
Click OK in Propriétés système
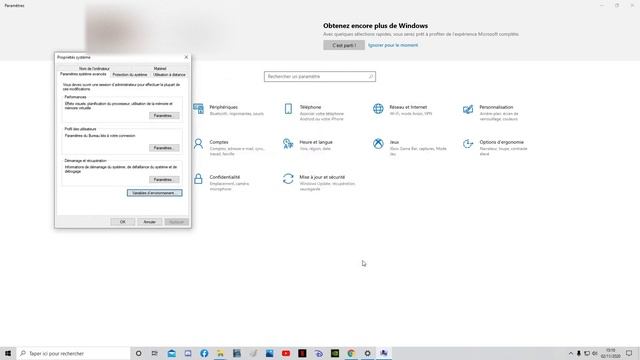coord(122,222)
